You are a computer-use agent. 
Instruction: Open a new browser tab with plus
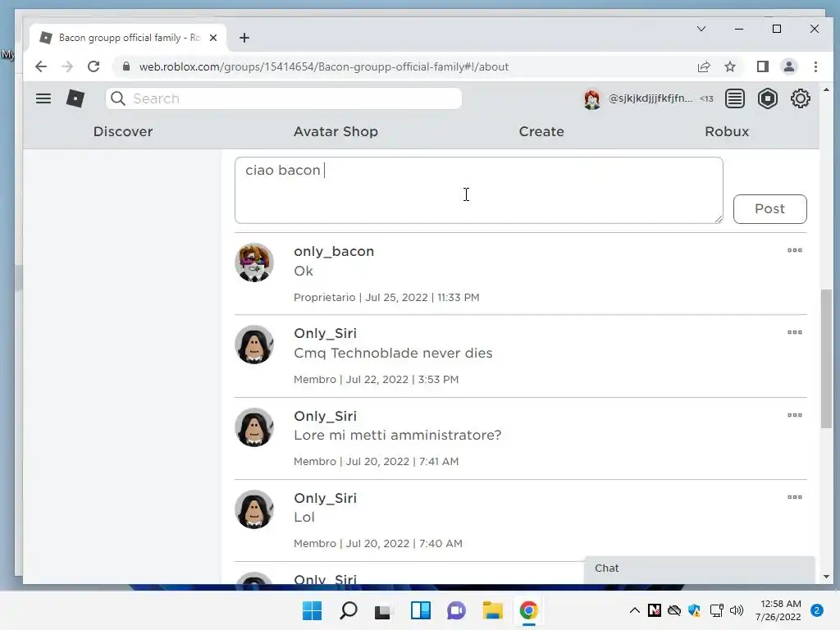point(244,38)
